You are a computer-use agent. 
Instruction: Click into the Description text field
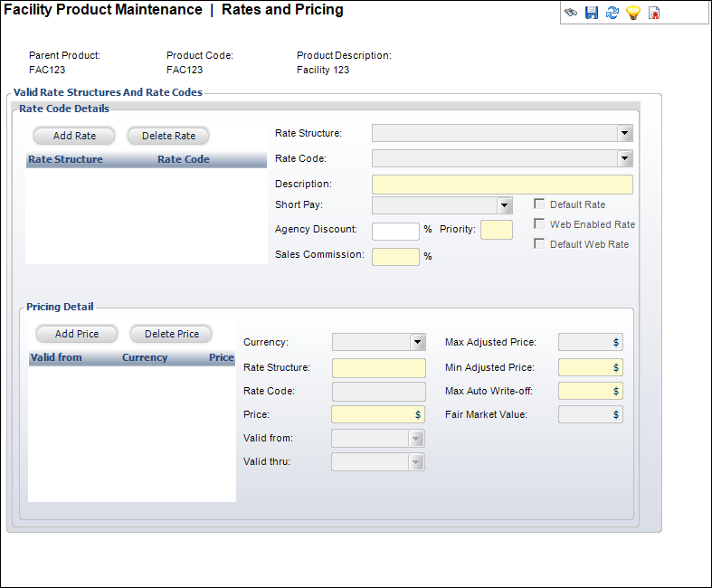point(502,185)
